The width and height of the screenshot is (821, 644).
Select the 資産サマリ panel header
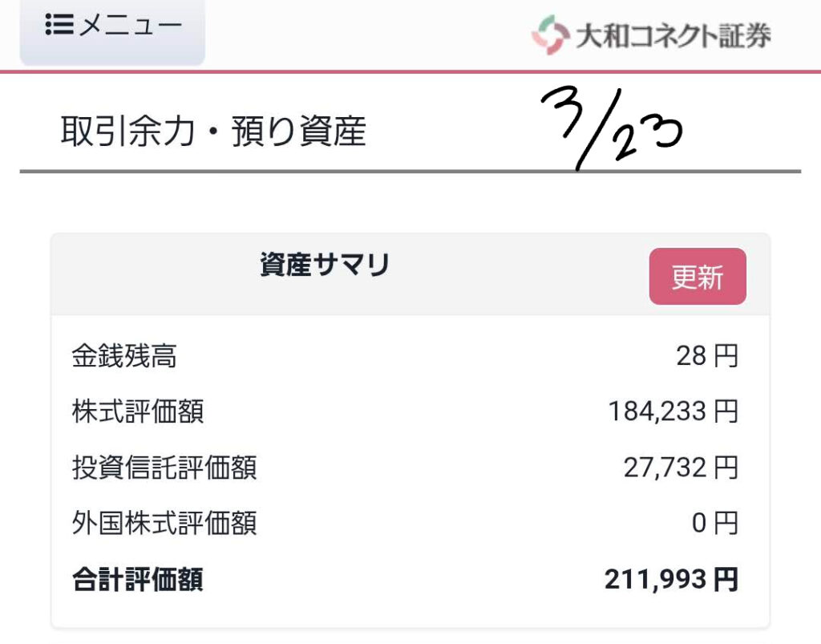pos(325,265)
